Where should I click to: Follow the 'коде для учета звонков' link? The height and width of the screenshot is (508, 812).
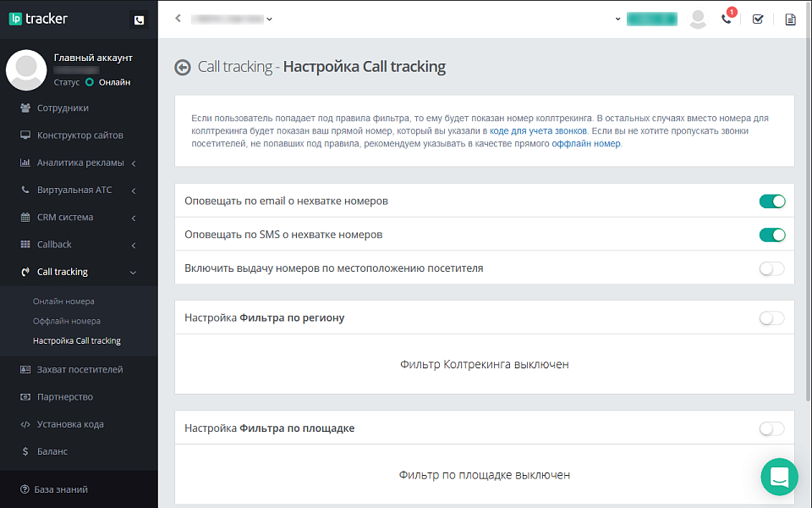coord(538,131)
